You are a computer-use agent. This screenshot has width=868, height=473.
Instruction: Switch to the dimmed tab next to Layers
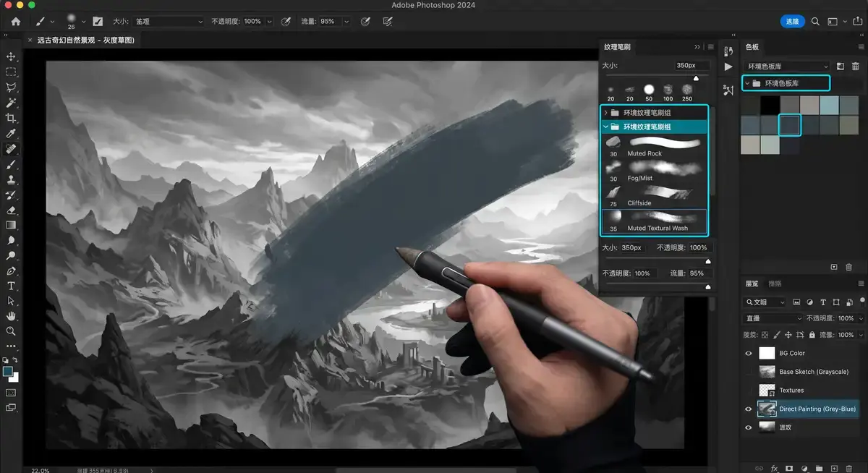[x=775, y=284]
